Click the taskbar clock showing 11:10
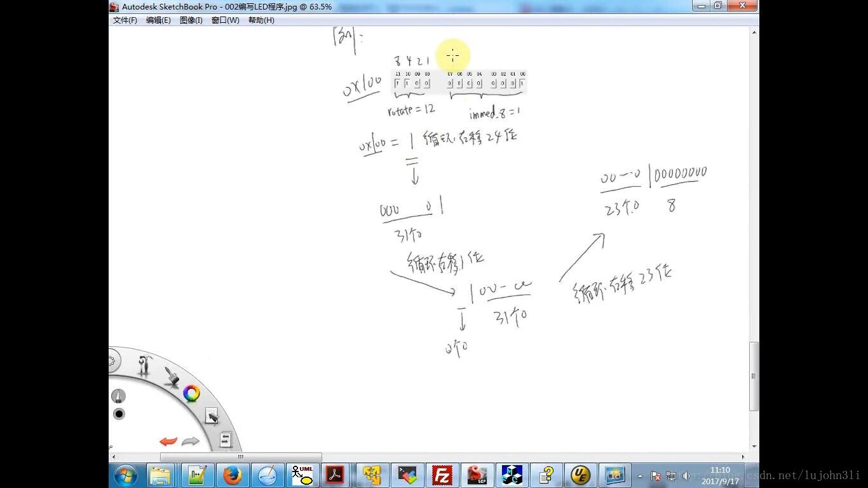868x488 pixels. point(720,476)
